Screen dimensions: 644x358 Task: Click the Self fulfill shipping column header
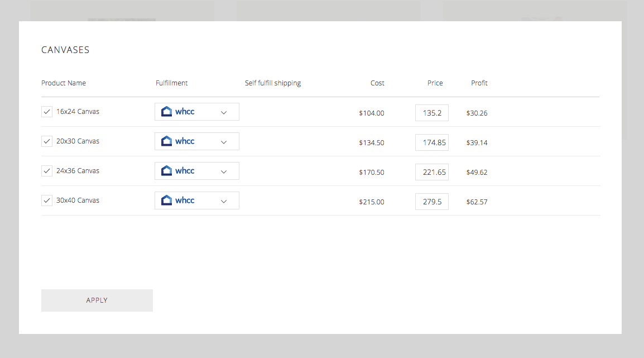[x=273, y=83]
